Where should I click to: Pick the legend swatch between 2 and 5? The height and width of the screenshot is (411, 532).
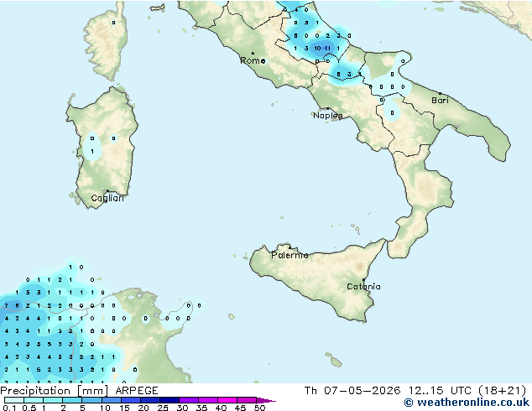click(x=72, y=400)
